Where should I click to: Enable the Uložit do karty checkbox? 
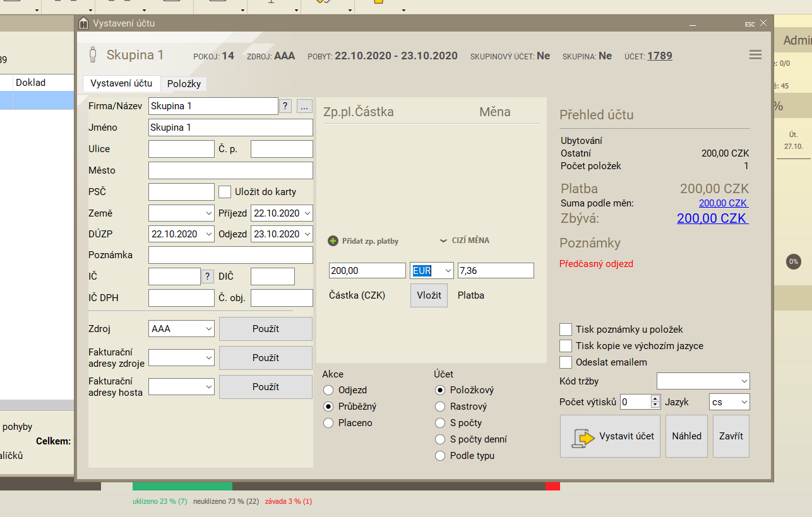coord(225,192)
